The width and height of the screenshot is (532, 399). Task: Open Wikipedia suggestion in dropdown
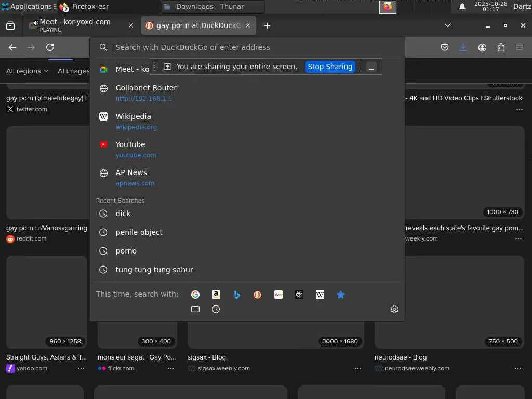[x=247, y=122]
